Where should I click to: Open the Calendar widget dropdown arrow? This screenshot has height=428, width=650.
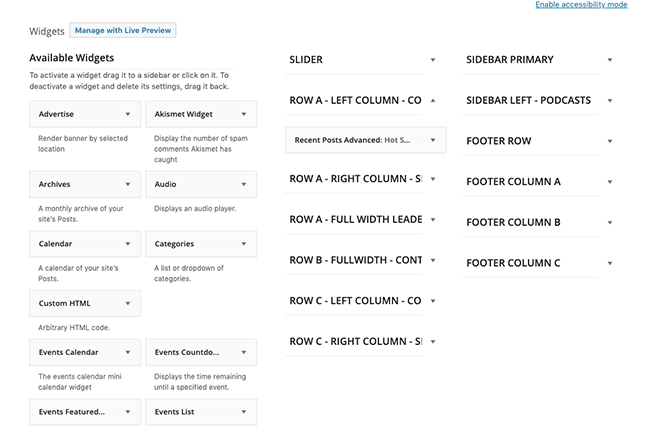tap(128, 244)
